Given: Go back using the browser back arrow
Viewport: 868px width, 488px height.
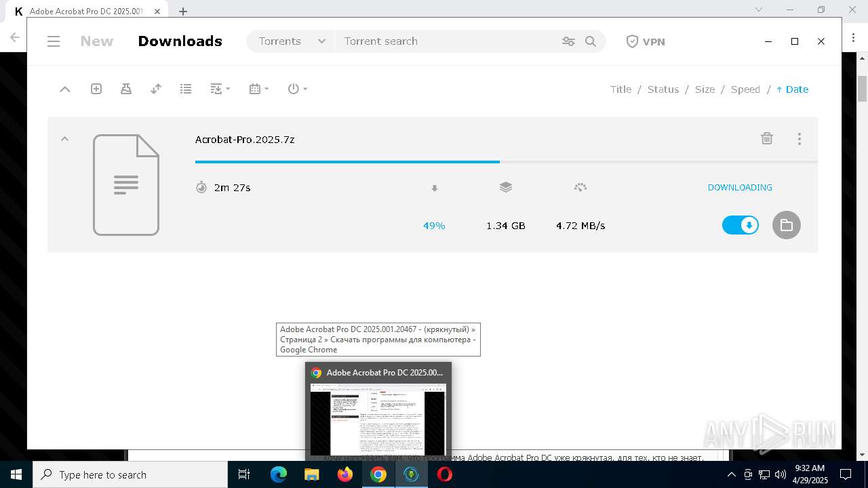Looking at the screenshot, I should [x=14, y=37].
